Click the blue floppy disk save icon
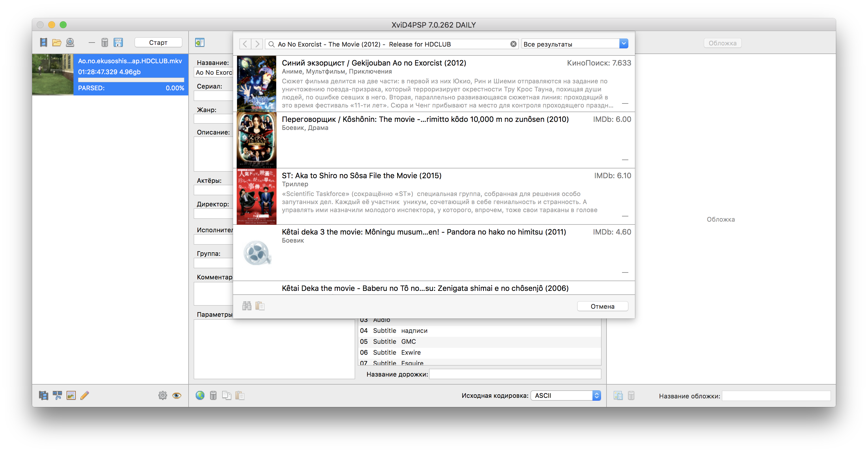This screenshot has width=868, height=453. tap(118, 43)
